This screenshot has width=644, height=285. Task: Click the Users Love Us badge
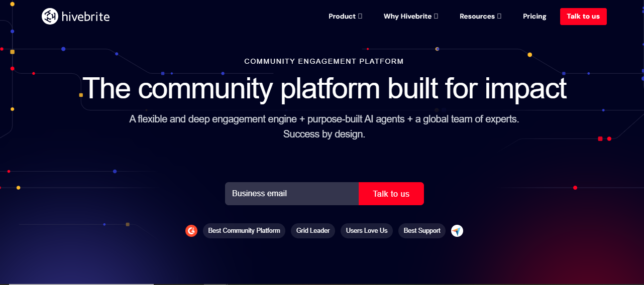click(367, 231)
